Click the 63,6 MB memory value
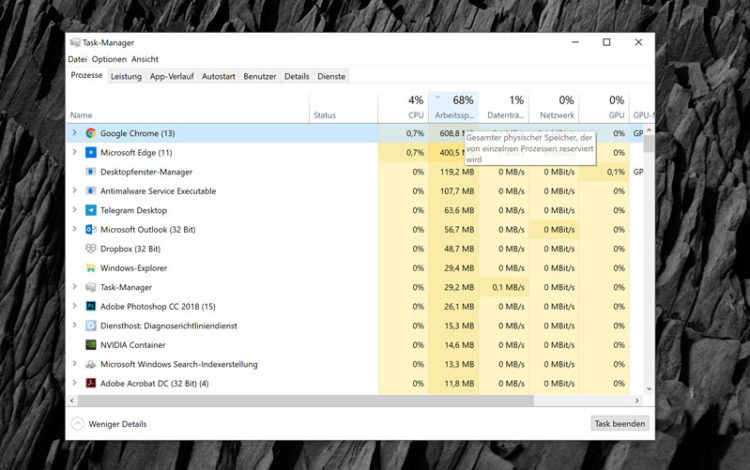 click(x=459, y=210)
